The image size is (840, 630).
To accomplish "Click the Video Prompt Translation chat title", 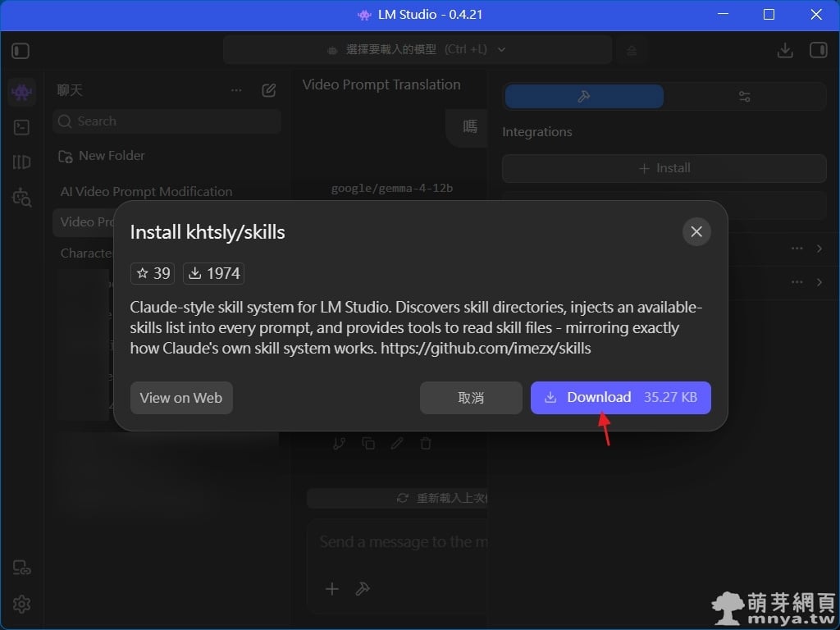I will coord(381,84).
